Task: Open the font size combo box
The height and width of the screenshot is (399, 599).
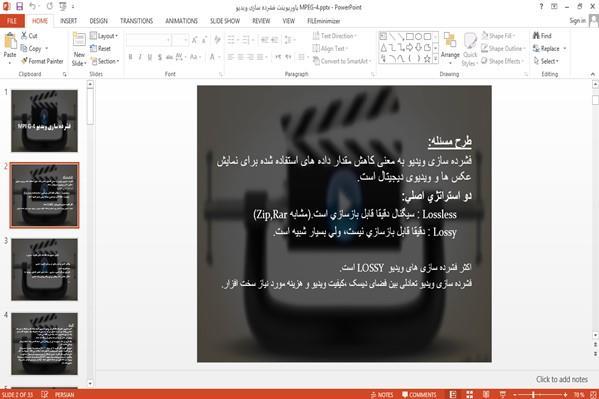Action: (180, 40)
